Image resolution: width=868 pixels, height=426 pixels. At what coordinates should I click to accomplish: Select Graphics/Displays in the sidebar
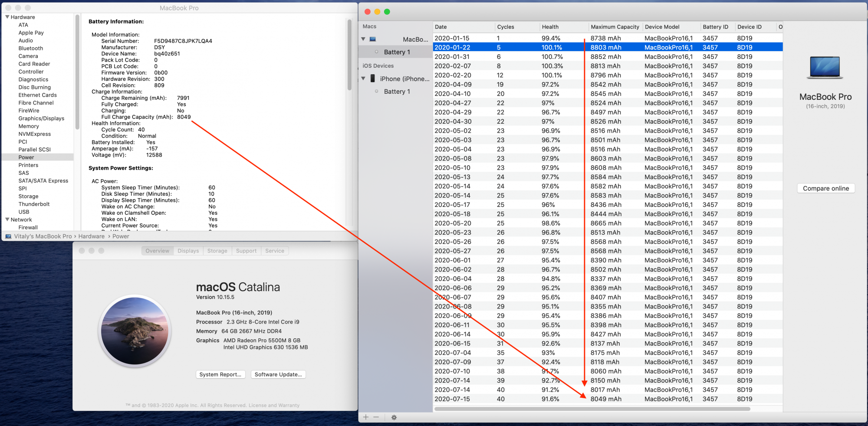click(x=41, y=118)
